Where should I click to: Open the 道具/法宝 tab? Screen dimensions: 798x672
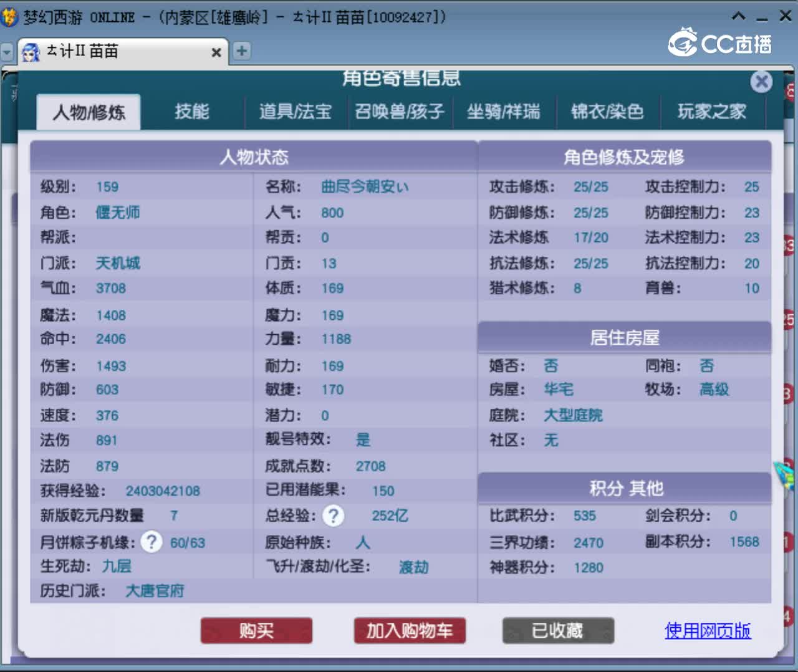tap(296, 112)
